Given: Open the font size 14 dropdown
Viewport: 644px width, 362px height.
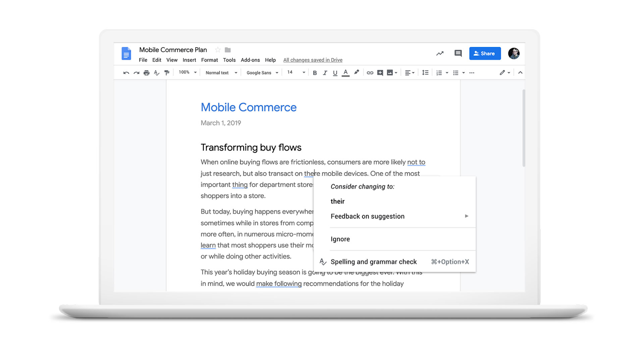Looking at the screenshot, I should click(296, 72).
